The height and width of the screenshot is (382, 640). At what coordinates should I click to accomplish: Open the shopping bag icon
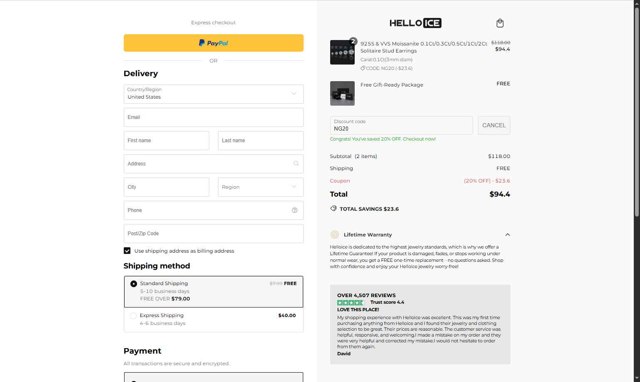(x=500, y=23)
